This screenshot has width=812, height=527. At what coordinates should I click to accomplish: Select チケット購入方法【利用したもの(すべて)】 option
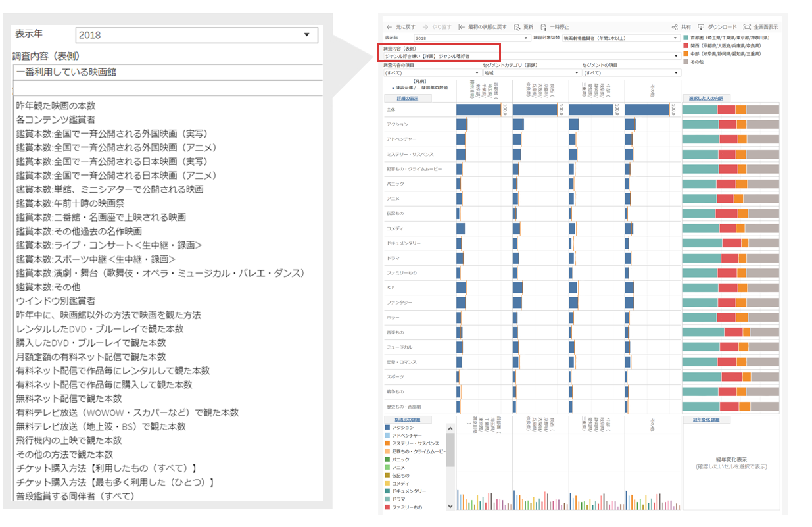coord(107,468)
